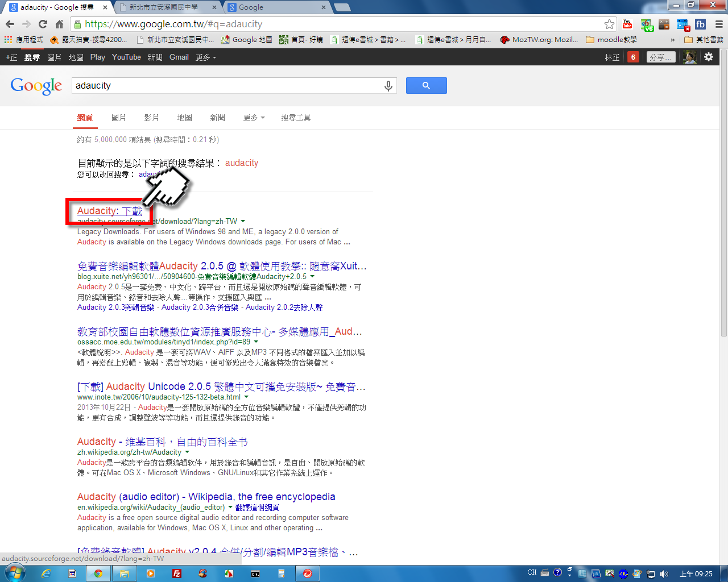Start voice search with the microphone icon

[388, 85]
